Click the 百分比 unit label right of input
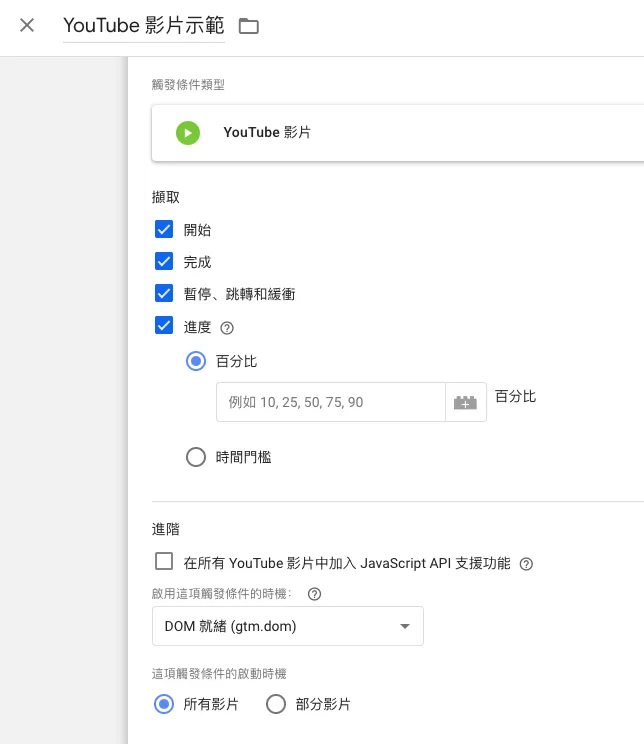 515,396
